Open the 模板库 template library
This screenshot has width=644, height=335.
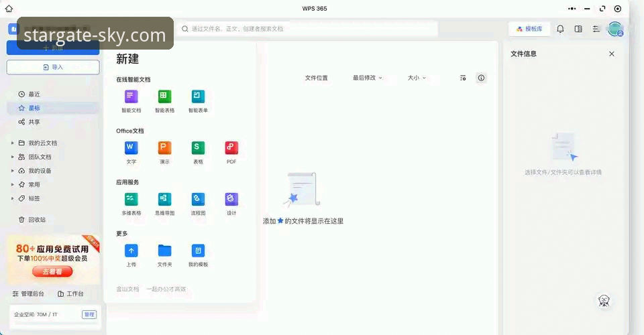click(529, 29)
